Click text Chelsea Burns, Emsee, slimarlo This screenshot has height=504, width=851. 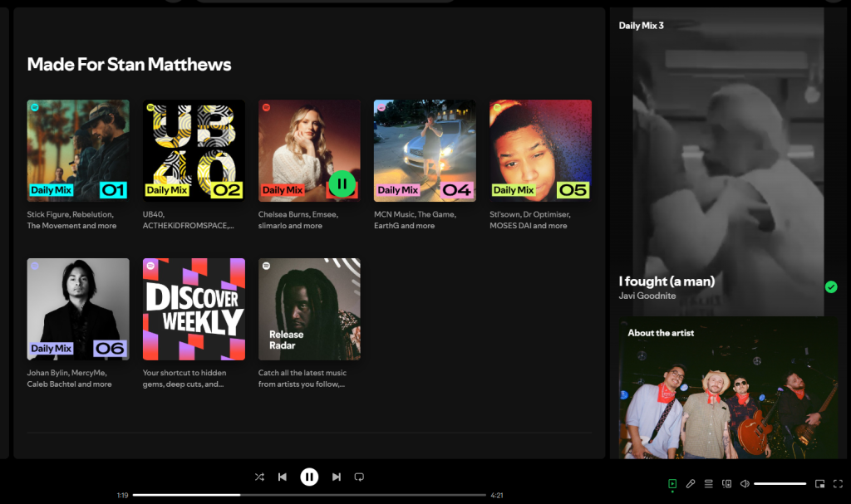click(298, 220)
